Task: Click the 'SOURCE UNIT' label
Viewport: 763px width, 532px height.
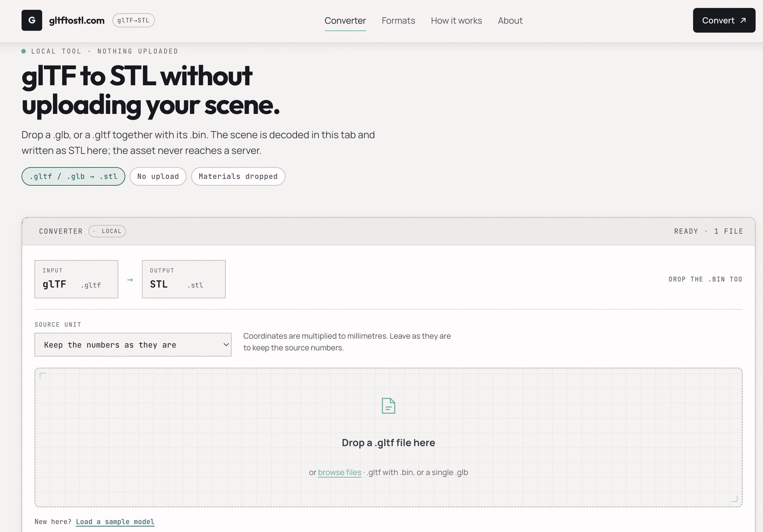Action: (x=58, y=324)
